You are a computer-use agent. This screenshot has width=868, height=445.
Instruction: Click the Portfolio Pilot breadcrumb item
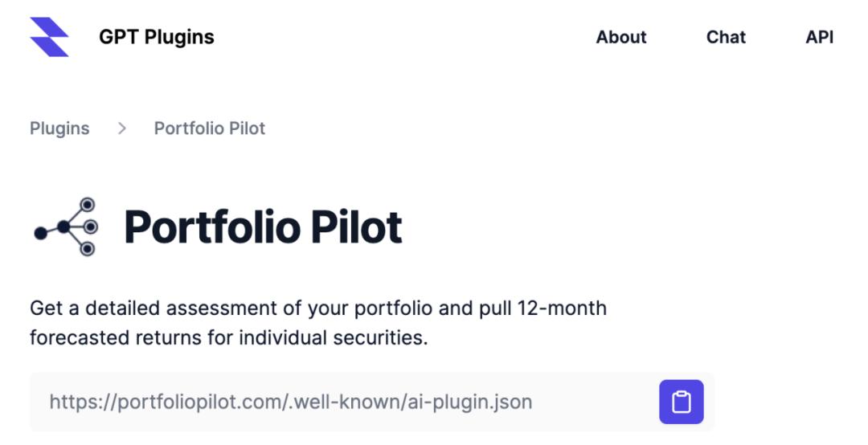210,129
